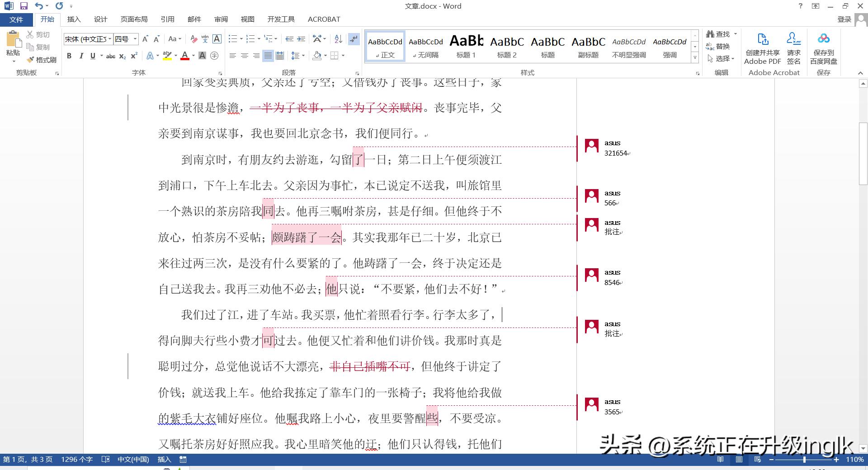Expand the Styles gallery more arrow
The width and height of the screenshot is (868, 470).
[695, 58]
